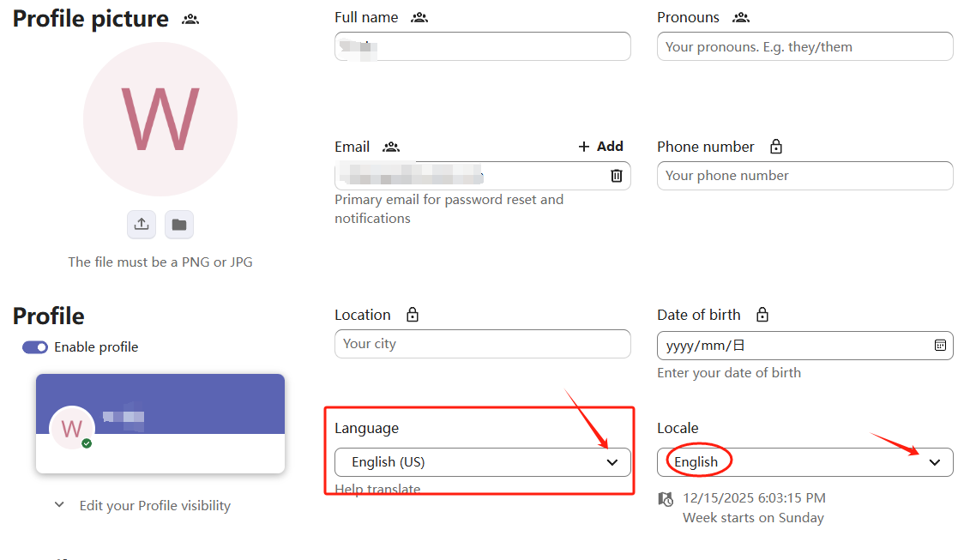Click the Date of birth lock icon

[x=762, y=315]
